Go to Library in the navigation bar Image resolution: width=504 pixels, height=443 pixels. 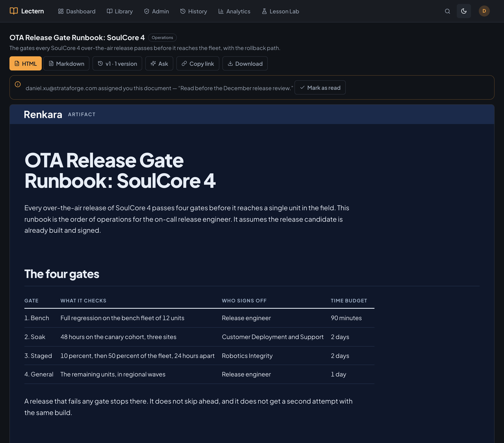(x=120, y=11)
